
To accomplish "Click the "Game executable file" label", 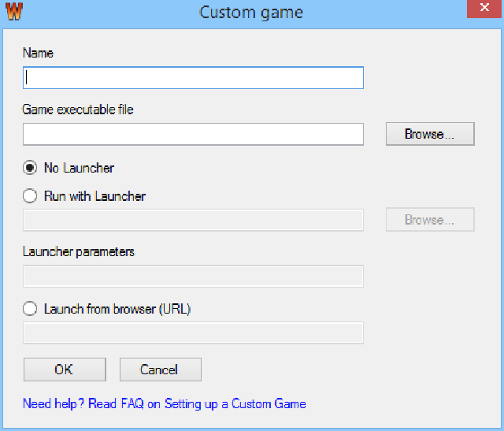I will click(78, 110).
